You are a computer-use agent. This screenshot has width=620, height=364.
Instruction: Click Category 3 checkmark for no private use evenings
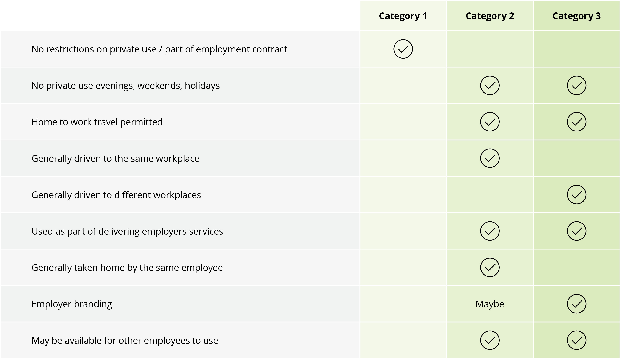(576, 85)
